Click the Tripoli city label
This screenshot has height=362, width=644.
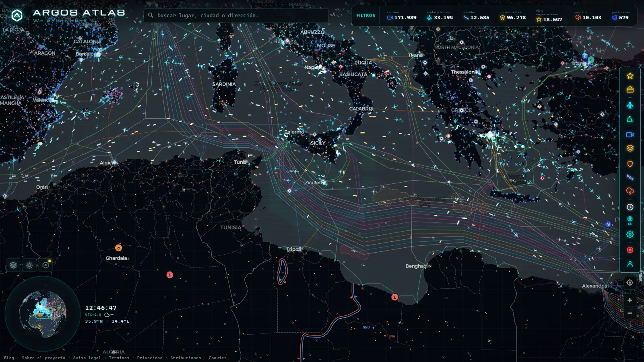tap(293, 249)
